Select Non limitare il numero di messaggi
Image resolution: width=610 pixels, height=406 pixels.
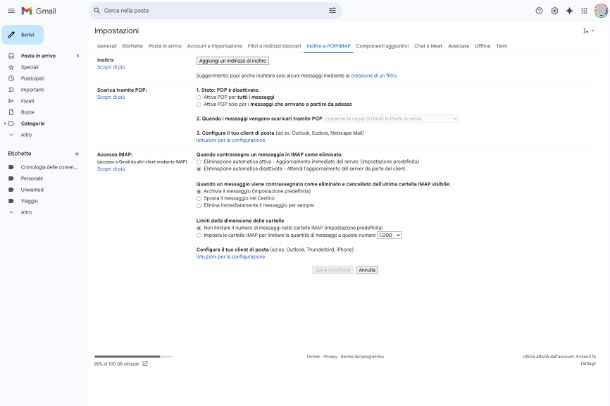click(x=199, y=228)
